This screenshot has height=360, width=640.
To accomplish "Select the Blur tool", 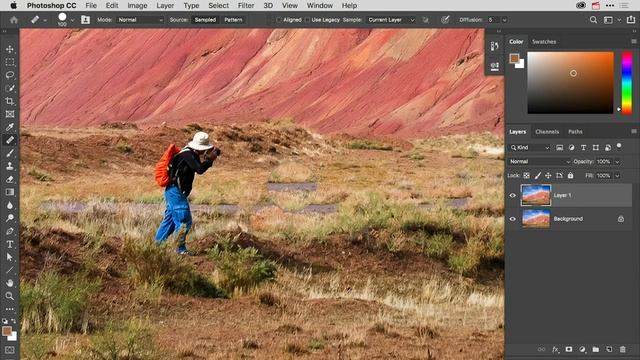I will (x=10, y=205).
